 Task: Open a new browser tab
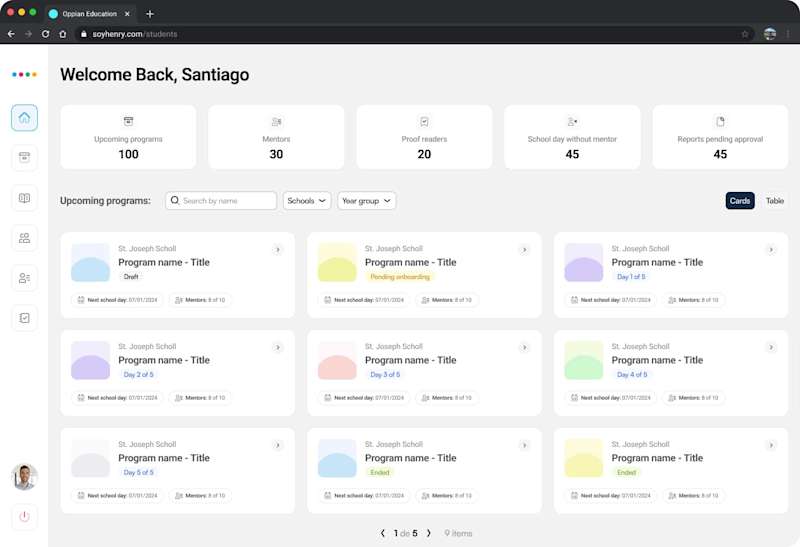coord(149,14)
